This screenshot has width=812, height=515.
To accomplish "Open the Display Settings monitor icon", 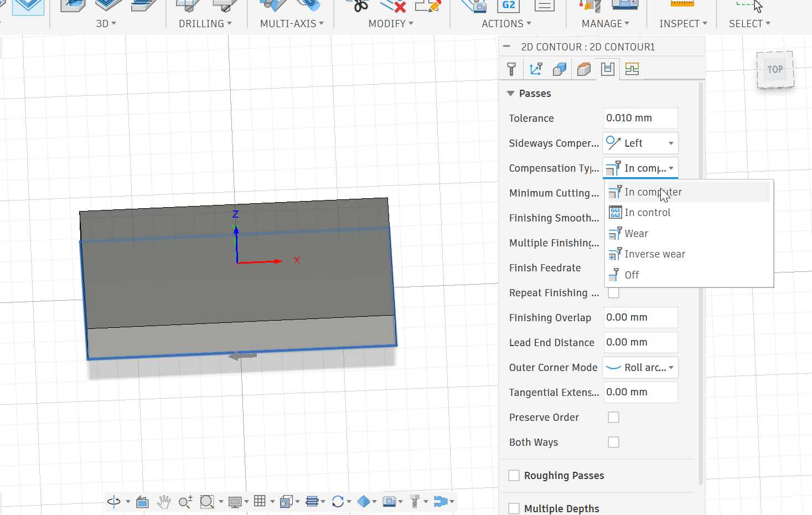I will pos(235,502).
